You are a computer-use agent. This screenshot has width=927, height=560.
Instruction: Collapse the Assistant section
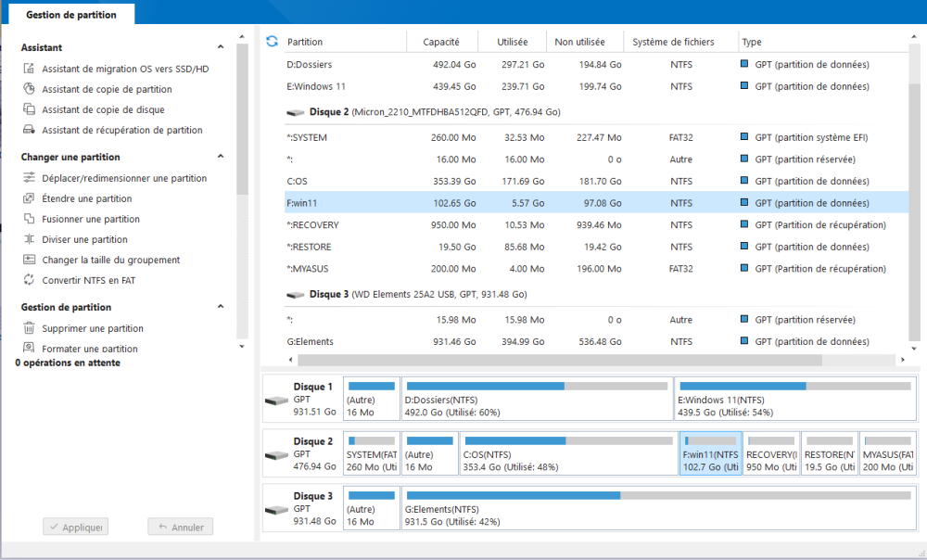(221, 46)
